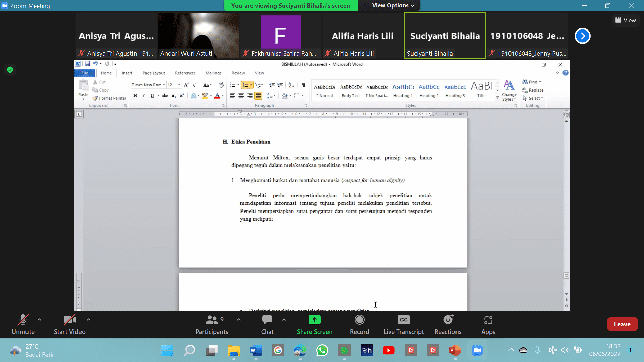Decrease indent in paragraph group
This screenshot has height=362, width=644.
tap(272, 85)
